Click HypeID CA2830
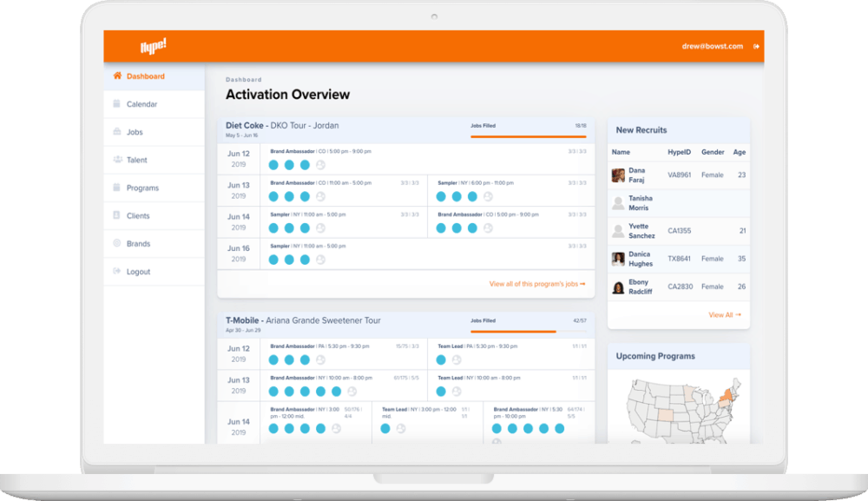This screenshot has width=868, height=501. point(680,287)
